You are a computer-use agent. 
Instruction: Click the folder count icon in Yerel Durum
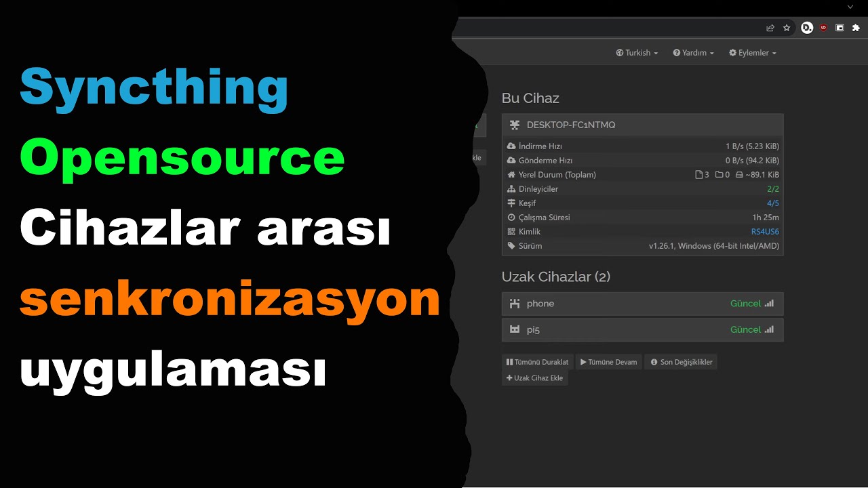(719, 175)
